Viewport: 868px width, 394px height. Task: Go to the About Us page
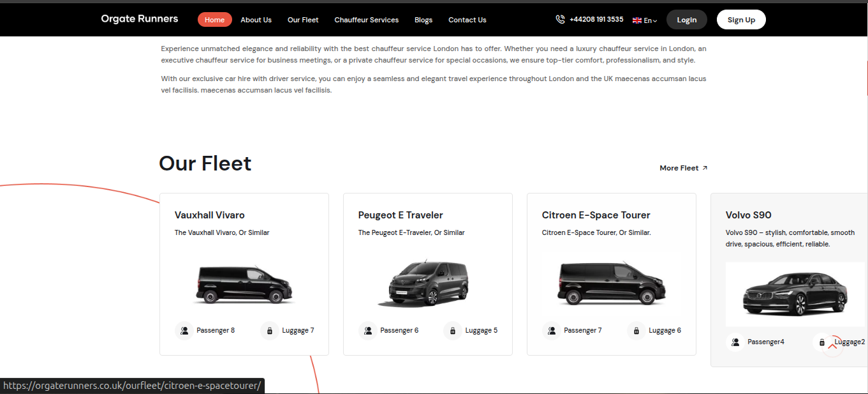click(256, 20)
